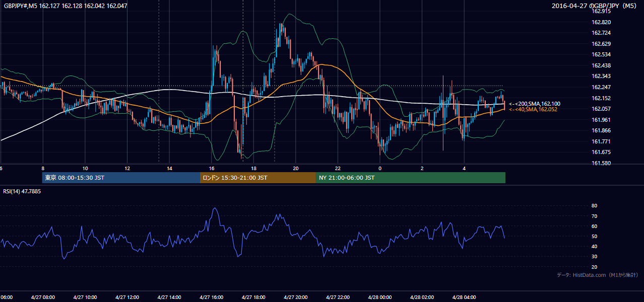Click price axis value 161.675
This screenshot has height=302, width=644.
point(601,152)
